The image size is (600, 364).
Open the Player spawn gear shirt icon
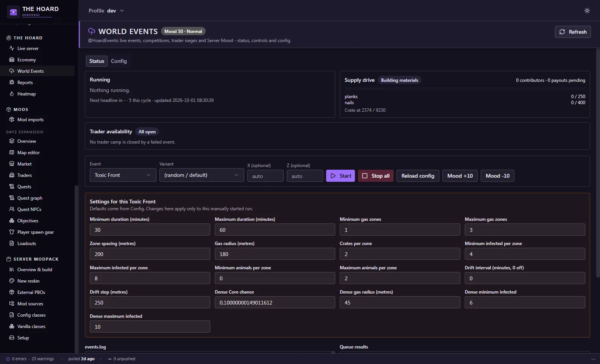tap(12, 232)
